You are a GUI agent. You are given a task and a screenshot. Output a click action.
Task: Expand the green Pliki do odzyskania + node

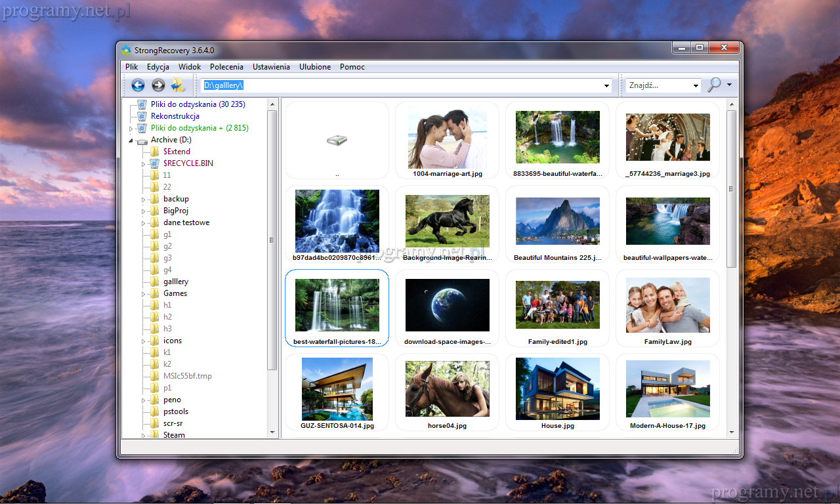(x=131, y=129)
